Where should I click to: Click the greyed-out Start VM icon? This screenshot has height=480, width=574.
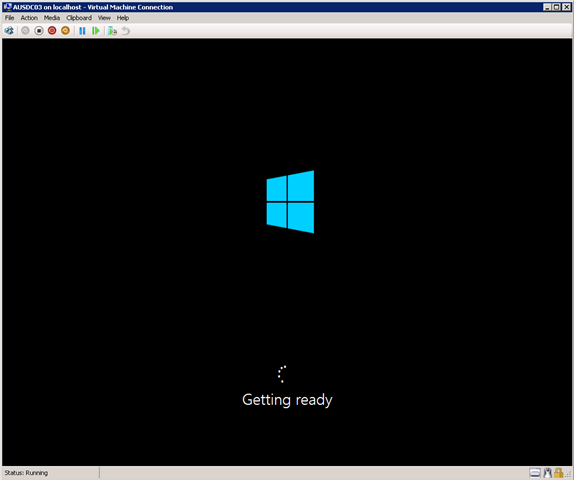coord(25,31)
